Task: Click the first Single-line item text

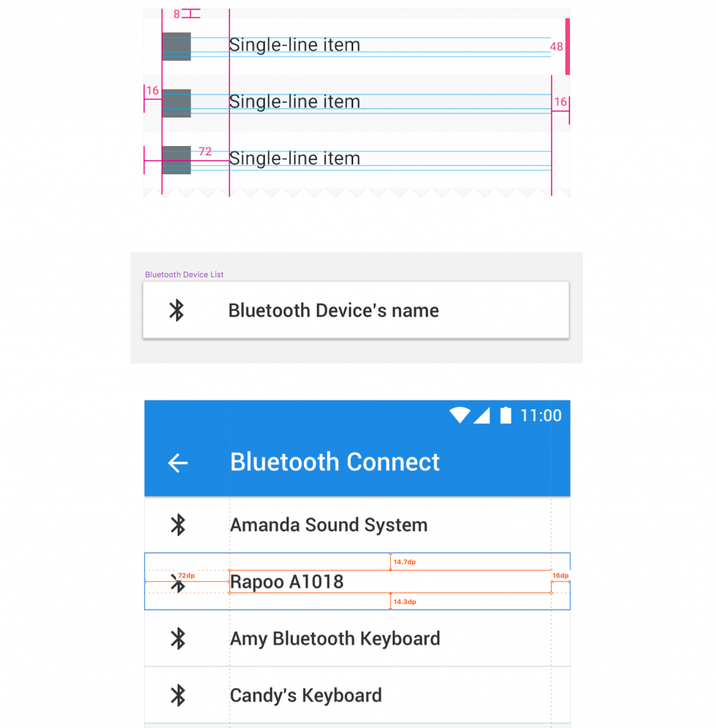Action: point(294,45)
